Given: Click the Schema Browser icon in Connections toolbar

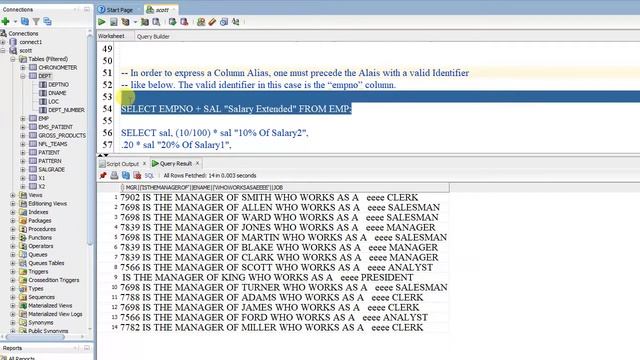Looking at the screenshot, I should click(x=47, y=21).
